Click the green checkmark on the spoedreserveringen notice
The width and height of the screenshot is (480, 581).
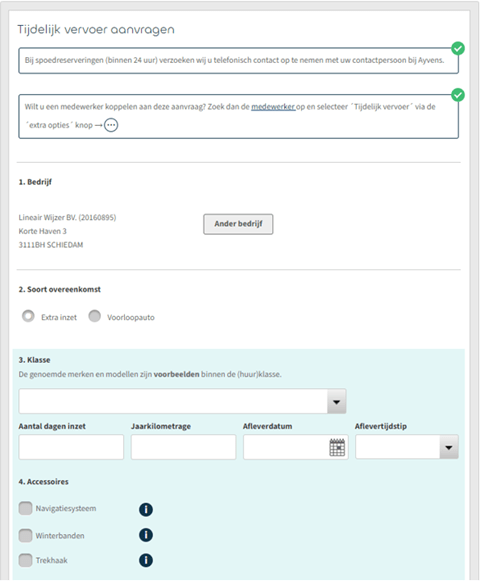(458, 49)
